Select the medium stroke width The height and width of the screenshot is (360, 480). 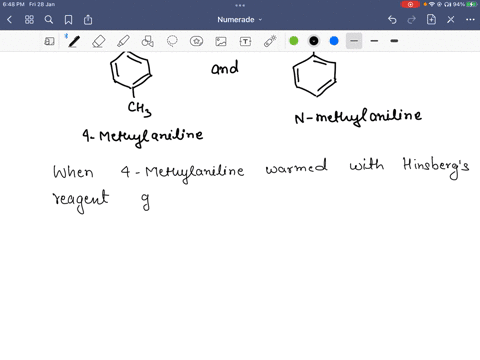click(x=374, y=41)
